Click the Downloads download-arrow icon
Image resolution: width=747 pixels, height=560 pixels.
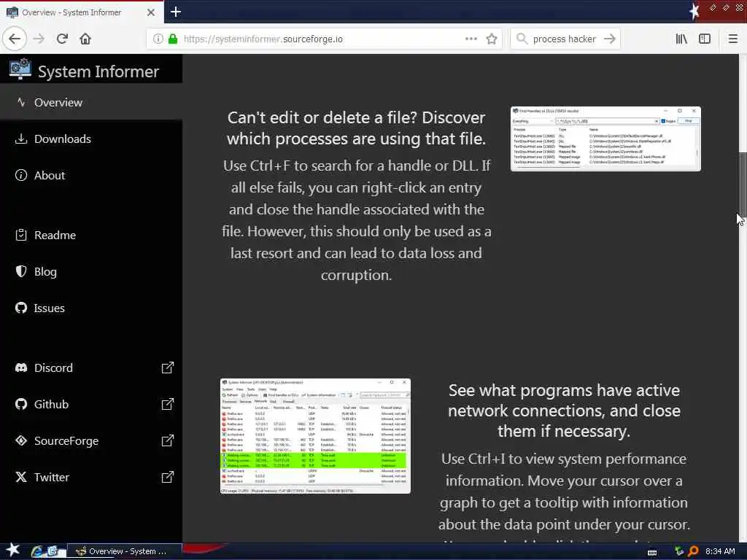click(x=21, y=139)
